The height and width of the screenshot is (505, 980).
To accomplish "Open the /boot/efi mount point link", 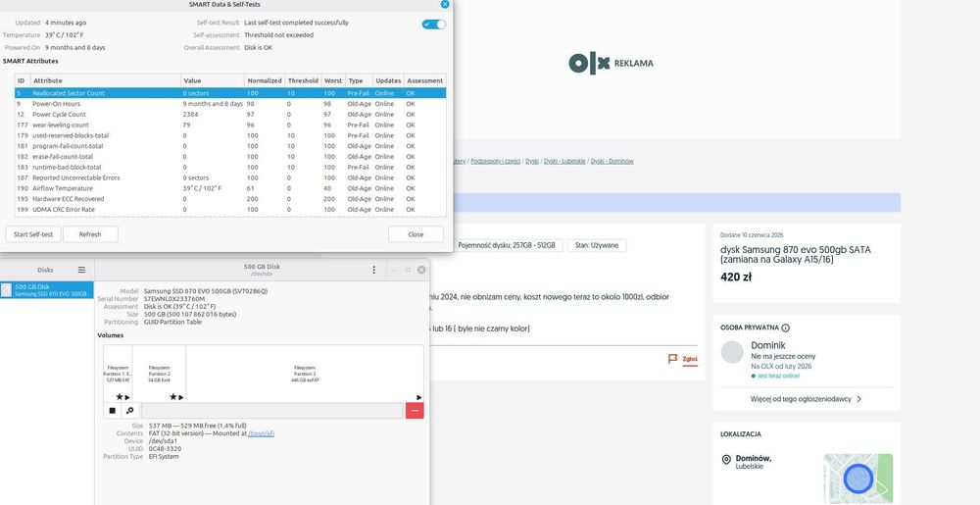I will pyautogui.click(x=262, y=433).
